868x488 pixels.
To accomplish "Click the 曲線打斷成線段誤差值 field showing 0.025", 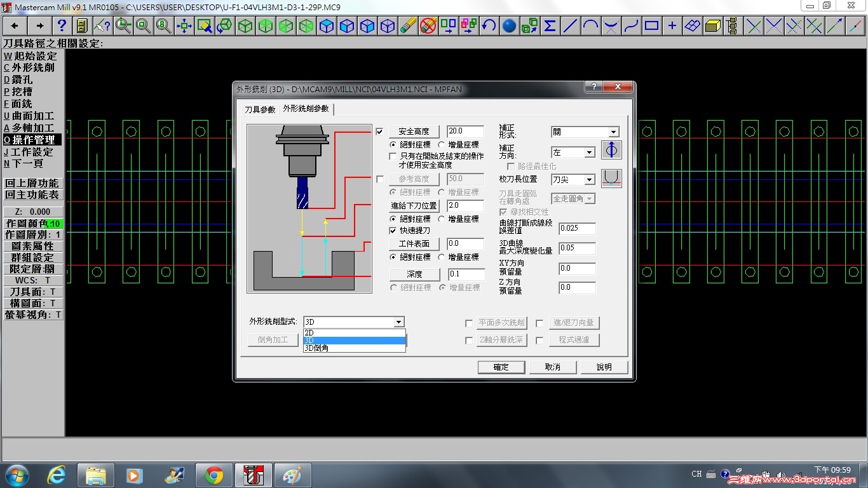I will tap(578, 228).
